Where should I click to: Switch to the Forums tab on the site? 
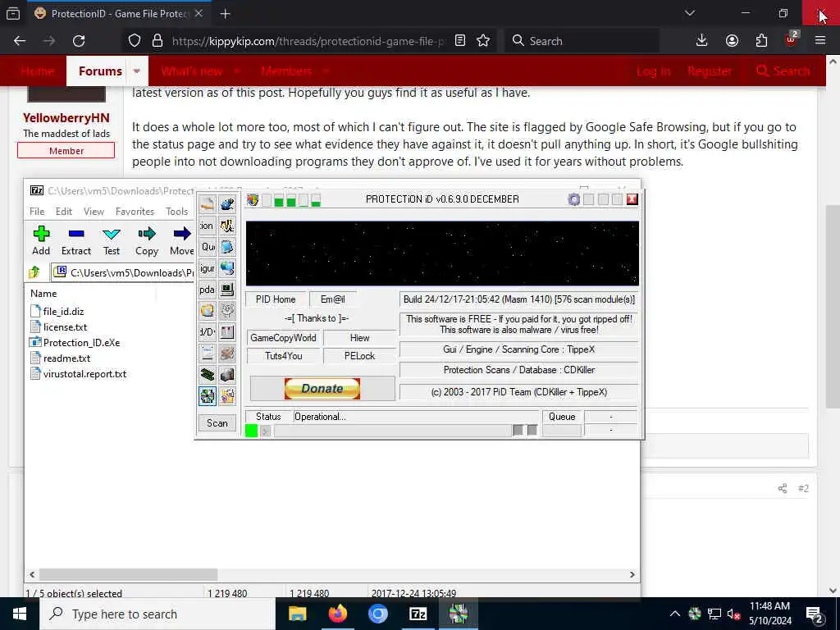point(100,71)
